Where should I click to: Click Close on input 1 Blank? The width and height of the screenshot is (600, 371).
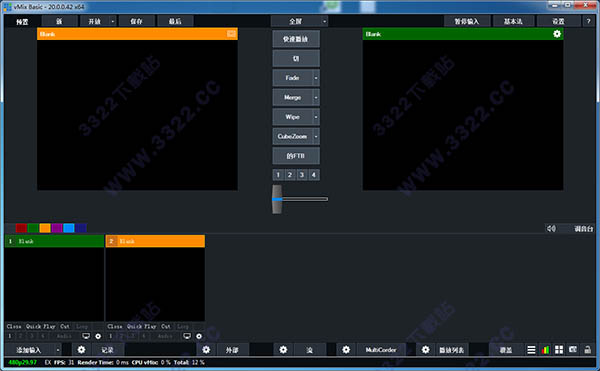(x=14, y=326)
